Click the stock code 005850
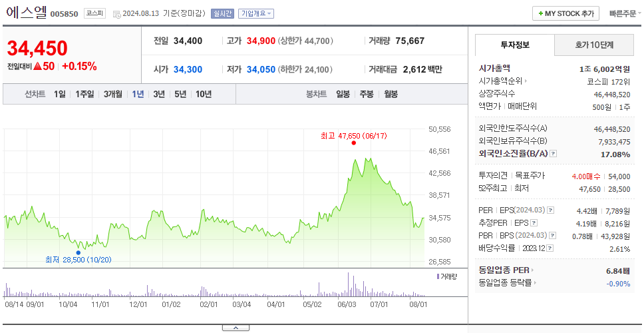 (64, 15)
